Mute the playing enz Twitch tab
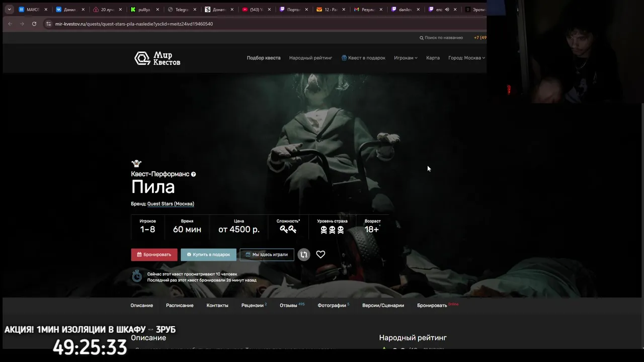The image size is (644, 362). tap(447, 10)
